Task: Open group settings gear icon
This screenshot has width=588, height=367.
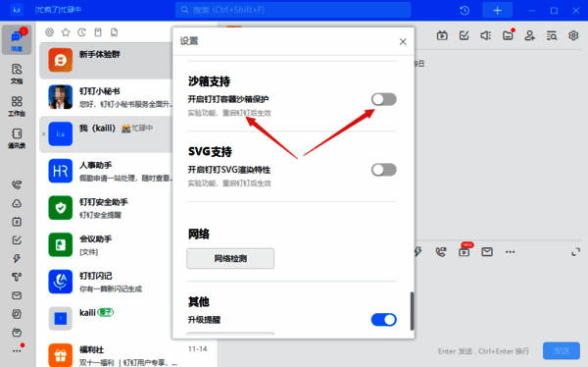Action: pyautogui.click(x=573, y=35)
